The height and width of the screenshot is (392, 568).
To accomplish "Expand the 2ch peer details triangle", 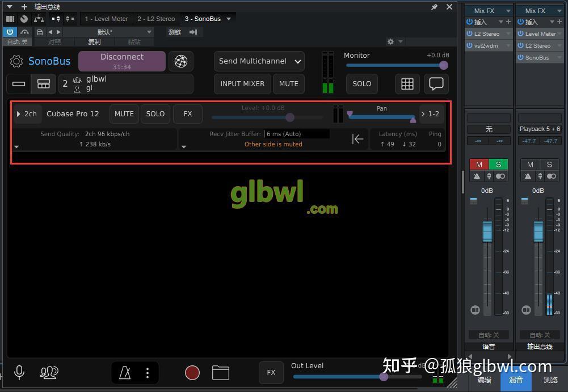I will 18,113.
